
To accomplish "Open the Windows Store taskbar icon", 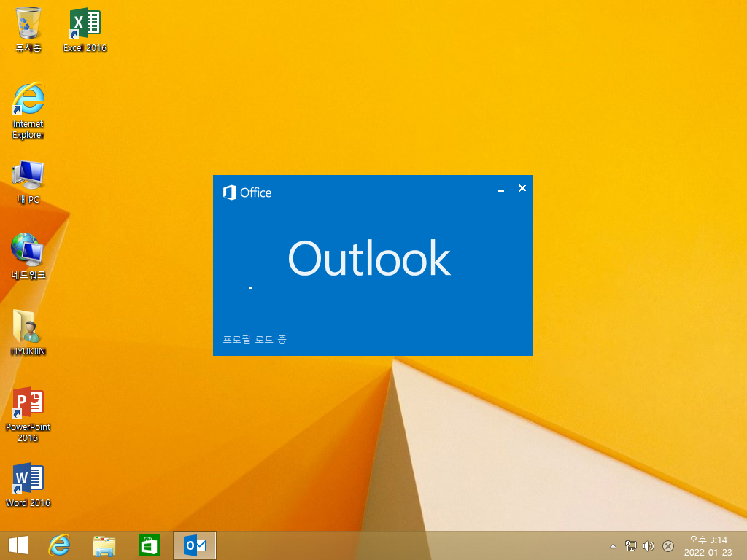I will pyautogui.click(x=149, y=545).
